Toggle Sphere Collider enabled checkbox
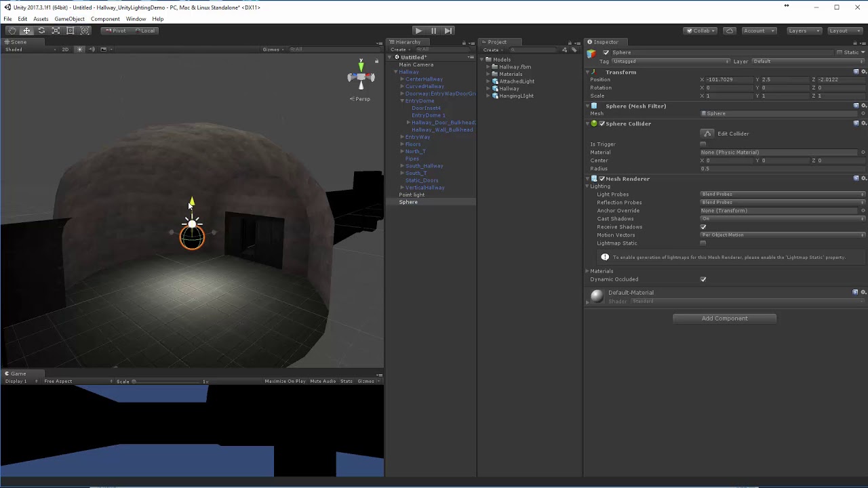Viewport: 868px width, 488px height. pos(601,123)
